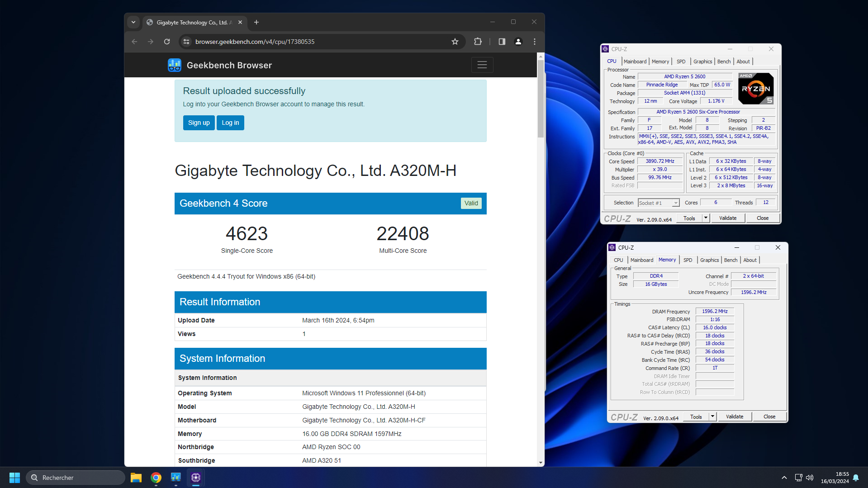Switch to Bench tab in lower CPU-Z

[x=730, y=260]
